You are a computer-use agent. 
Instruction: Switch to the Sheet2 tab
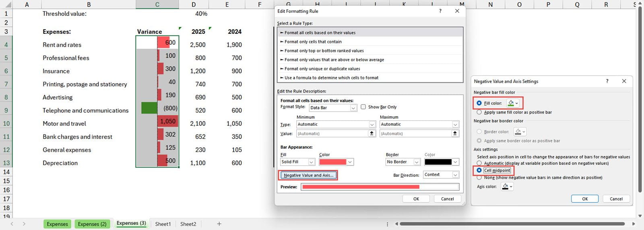click(x=188, y=224)
